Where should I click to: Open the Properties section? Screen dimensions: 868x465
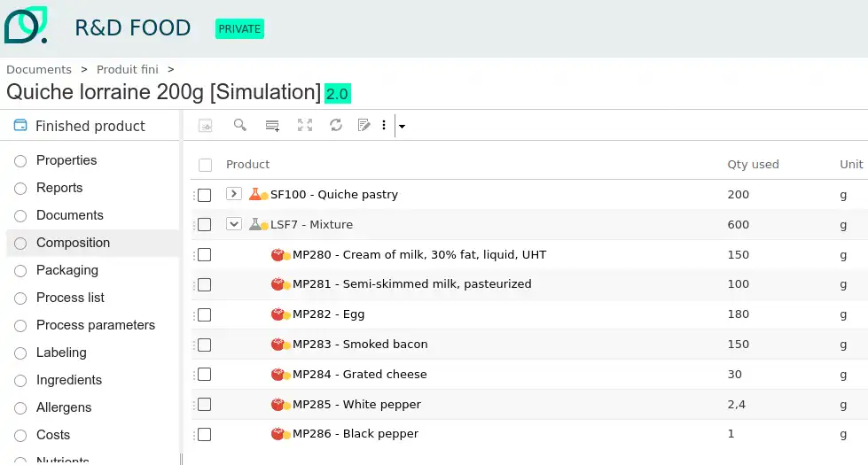(x=66, y=160)
